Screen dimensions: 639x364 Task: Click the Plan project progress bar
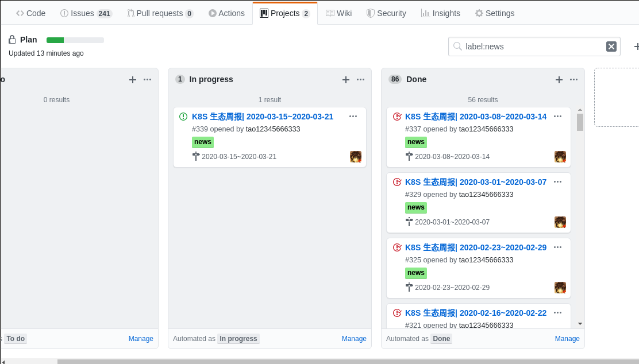coord(75,40)
